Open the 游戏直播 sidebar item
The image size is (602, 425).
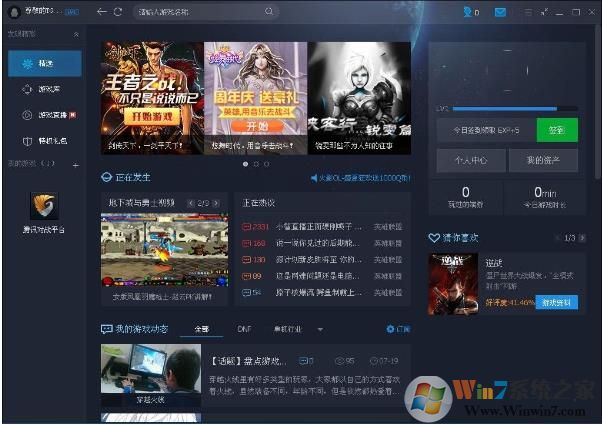click(45, 115)
